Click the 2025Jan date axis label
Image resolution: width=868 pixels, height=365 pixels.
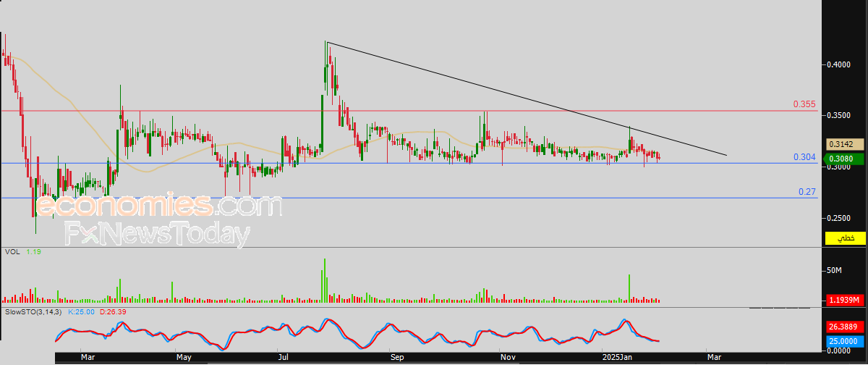617,358
